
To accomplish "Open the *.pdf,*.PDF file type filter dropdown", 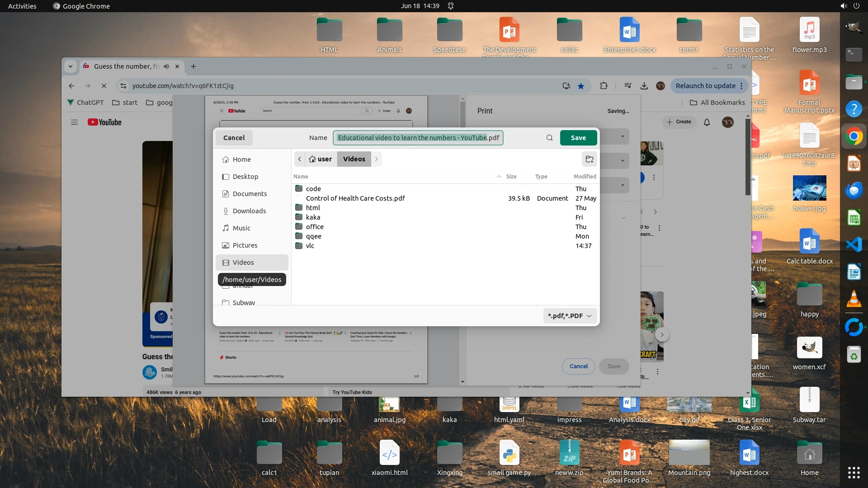I will pos(570,316).
